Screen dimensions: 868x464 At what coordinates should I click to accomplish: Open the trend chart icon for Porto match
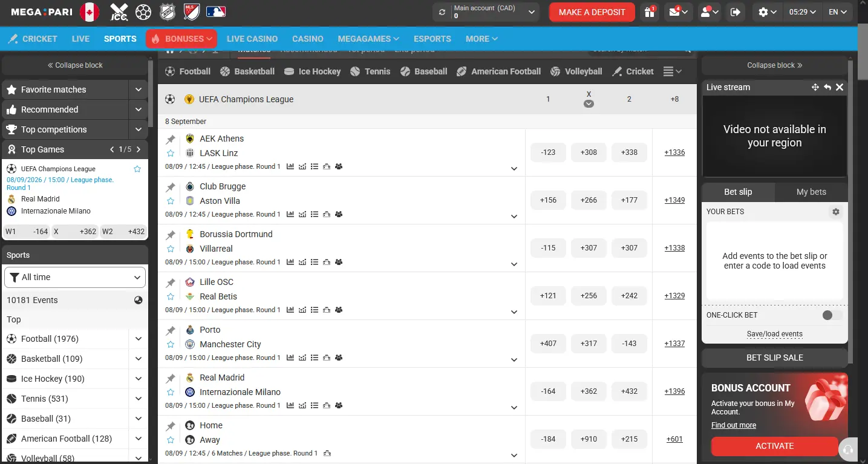click(x=302, y=358)
